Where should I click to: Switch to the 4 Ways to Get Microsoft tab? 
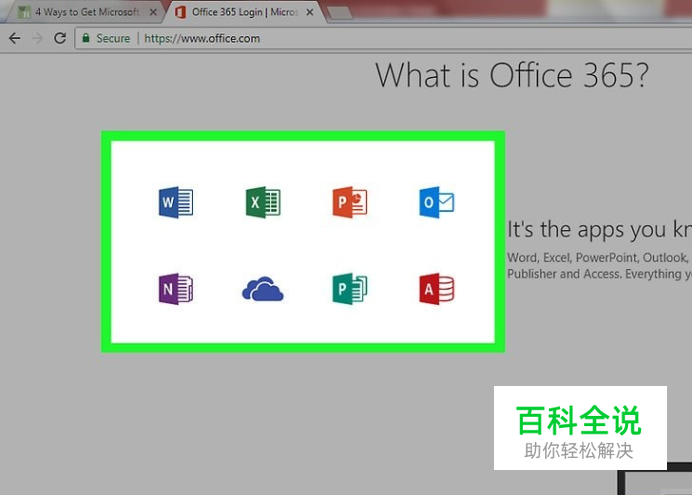[x=84, y=12]
